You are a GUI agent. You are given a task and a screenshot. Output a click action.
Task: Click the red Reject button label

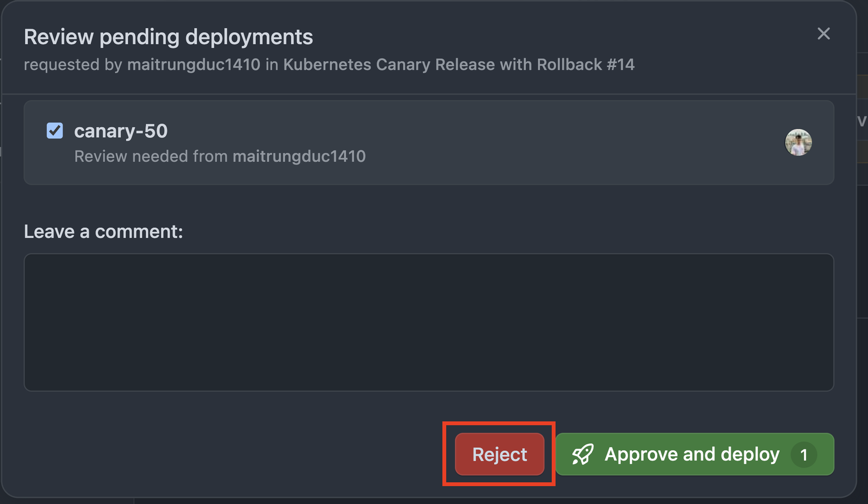click(x=499, y=454)
